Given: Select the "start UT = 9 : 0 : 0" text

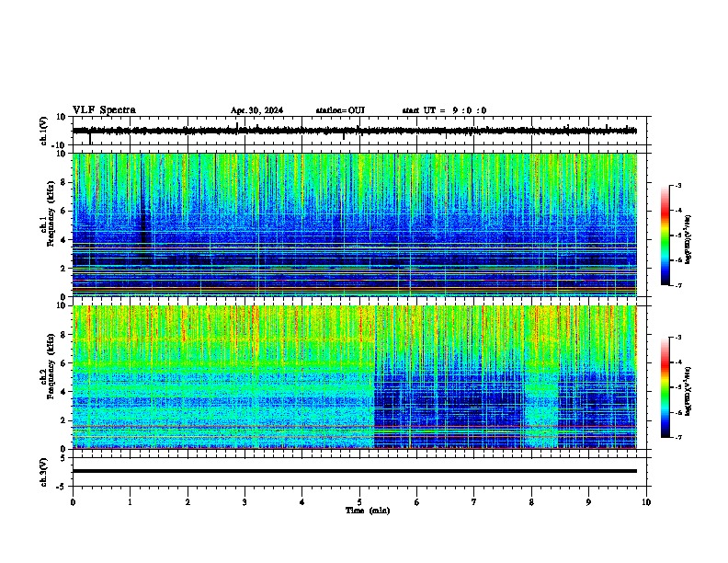Looking at the screenshot, I should (444, 110).
